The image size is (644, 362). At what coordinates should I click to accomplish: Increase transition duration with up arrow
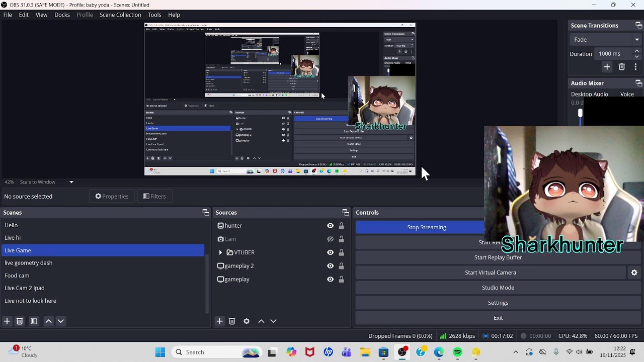pyautogui.click(x=636, y=51)
